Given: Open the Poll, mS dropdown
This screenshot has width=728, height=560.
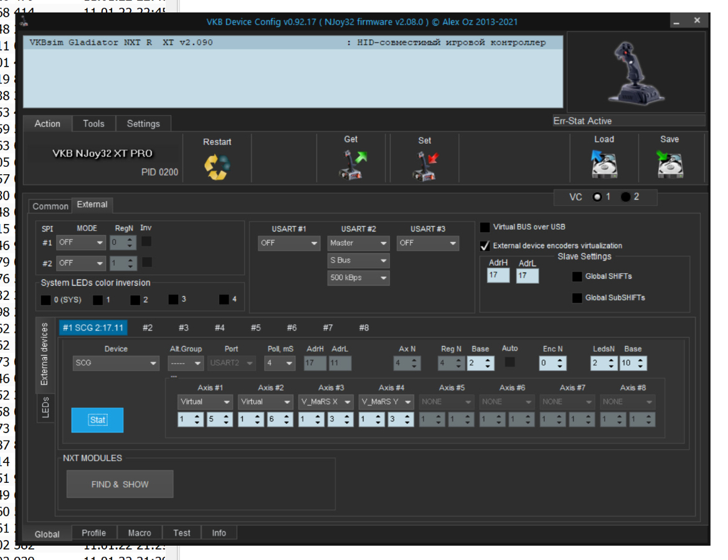Looking at the screenshot, I should [x=280, y=363].
